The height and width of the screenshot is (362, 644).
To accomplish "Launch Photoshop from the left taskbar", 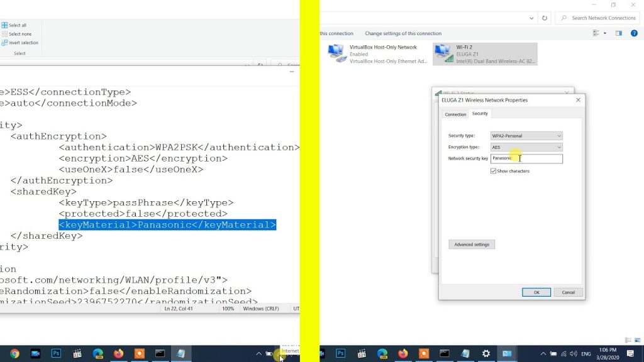I will pyautogui.click(x=56, y=353).
